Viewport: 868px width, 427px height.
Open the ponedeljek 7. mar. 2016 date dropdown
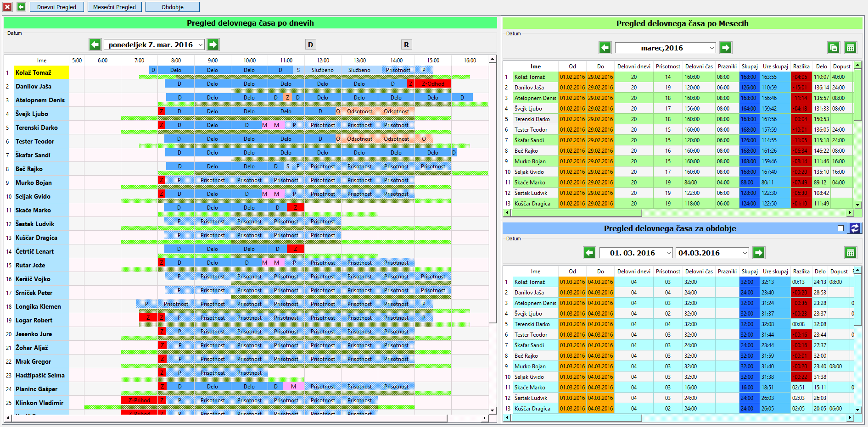(x=201, y=44)
